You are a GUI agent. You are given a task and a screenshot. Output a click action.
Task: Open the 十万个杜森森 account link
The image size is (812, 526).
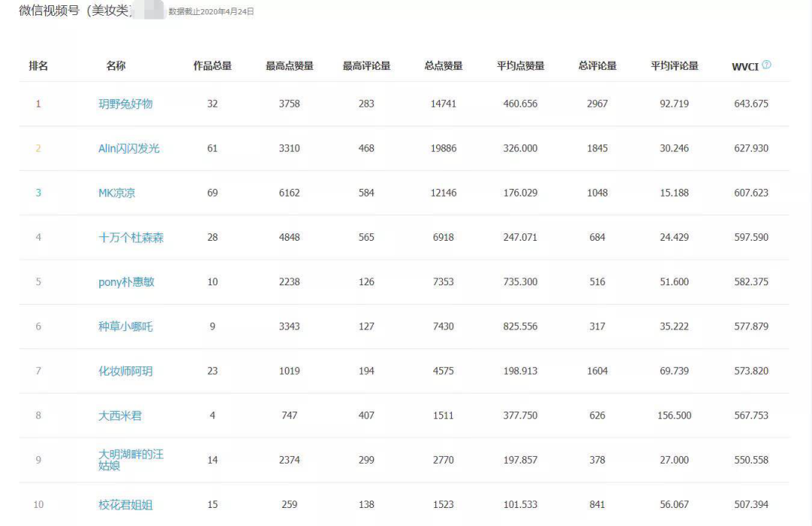131,237
